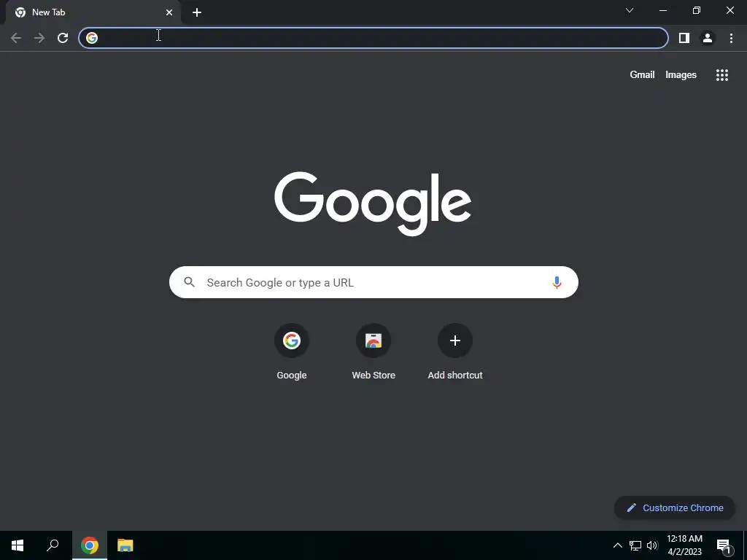Screen dimensions: 747x560
Task: Open the volume tray icon
Action: pos(652,545)
